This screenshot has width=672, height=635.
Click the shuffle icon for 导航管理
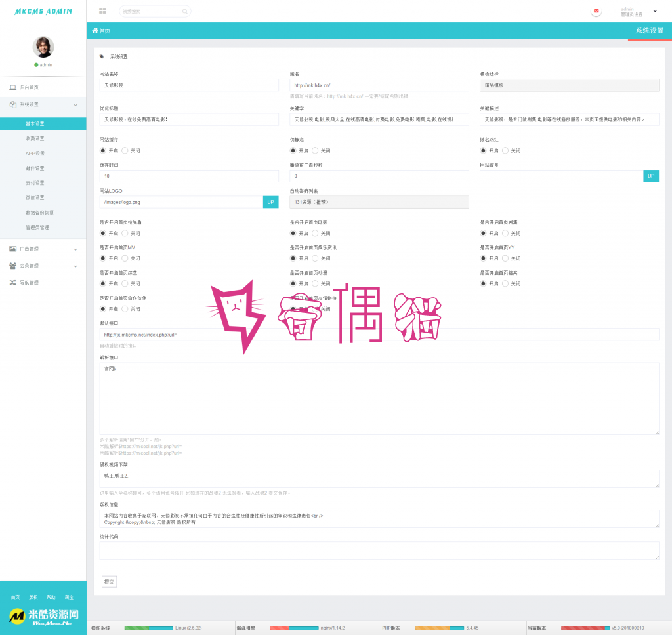(13, 282)
